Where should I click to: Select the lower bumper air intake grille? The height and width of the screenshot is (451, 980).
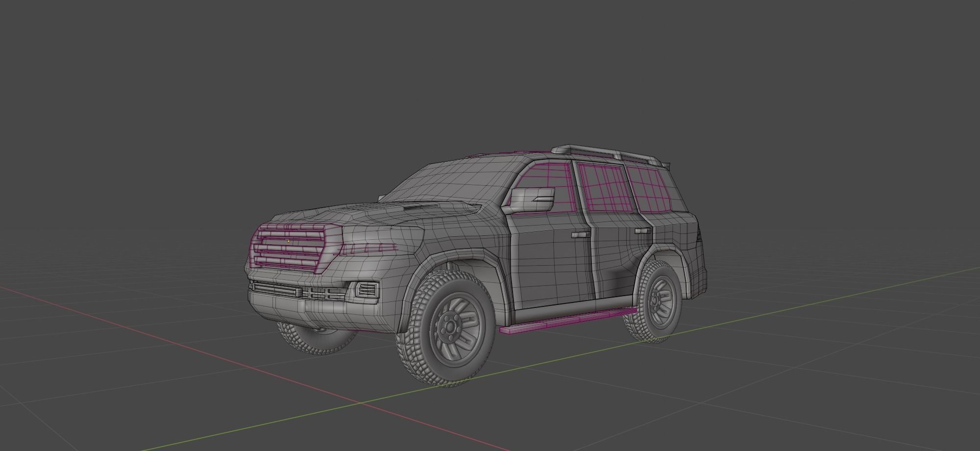[x=298, y=291]
